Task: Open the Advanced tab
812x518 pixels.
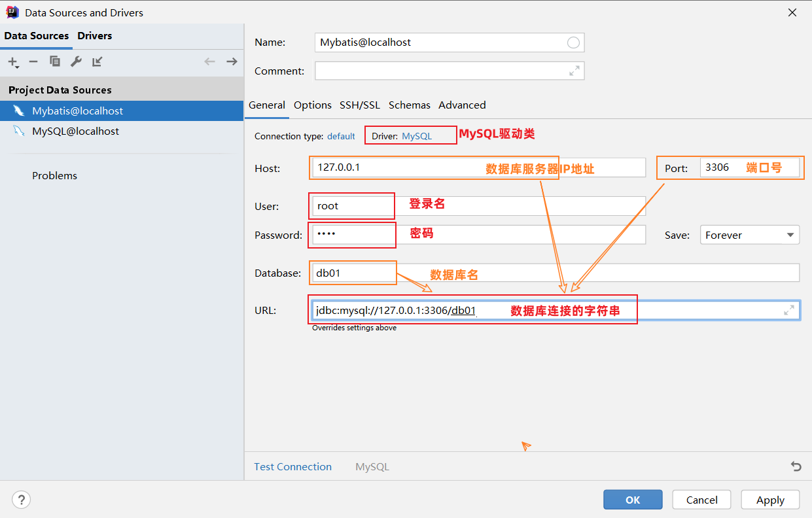Action: [x=462, y=105]
